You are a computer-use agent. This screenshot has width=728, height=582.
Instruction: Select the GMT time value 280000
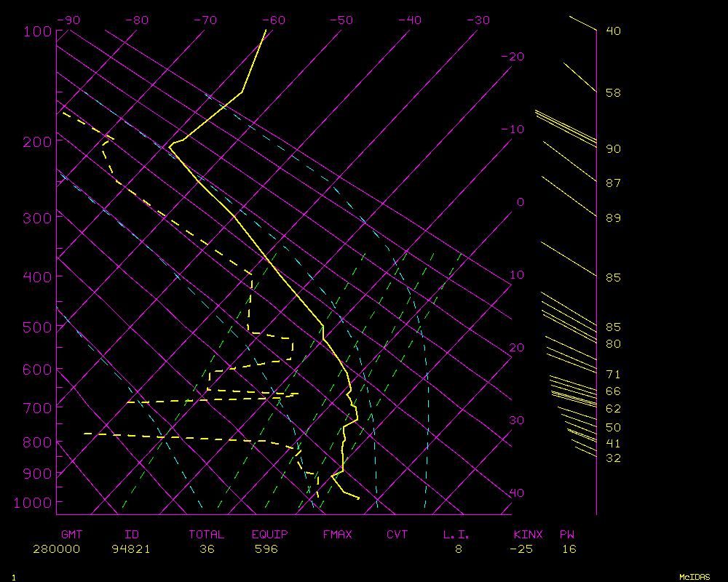pos(56,549)
